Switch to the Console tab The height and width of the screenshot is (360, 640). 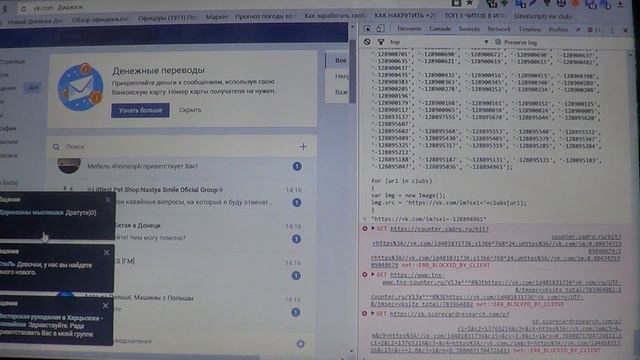click(x=440, y=29)
